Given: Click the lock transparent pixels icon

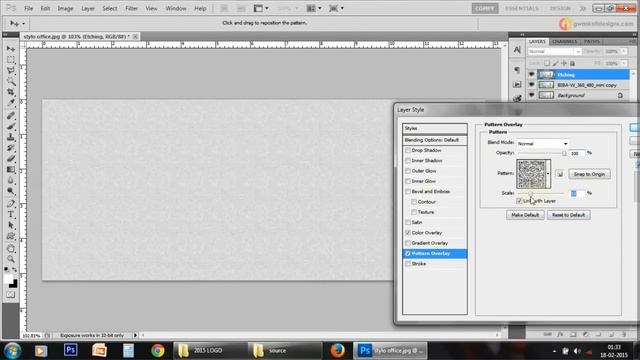Looking at the screenshot, I should click(547, 63).
